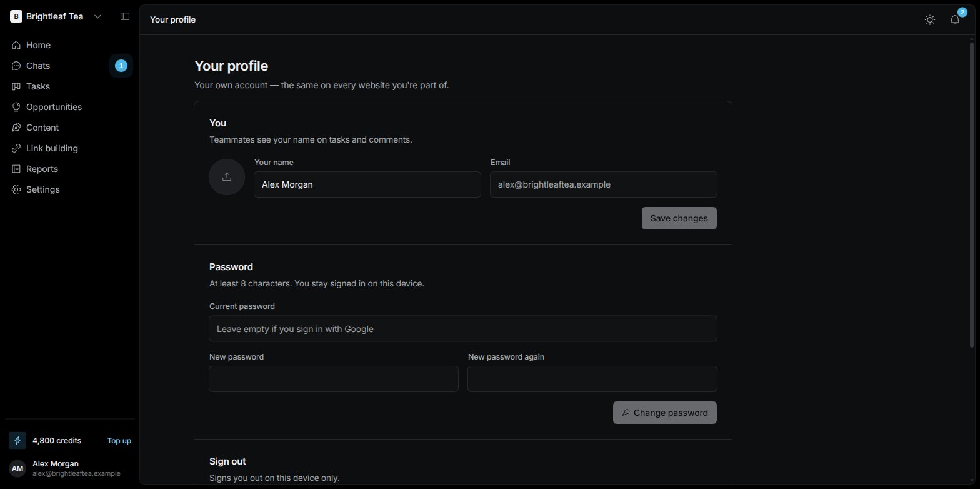Open the Settings menu label
The height and width of the screenshot is (489, 980).
43,189
